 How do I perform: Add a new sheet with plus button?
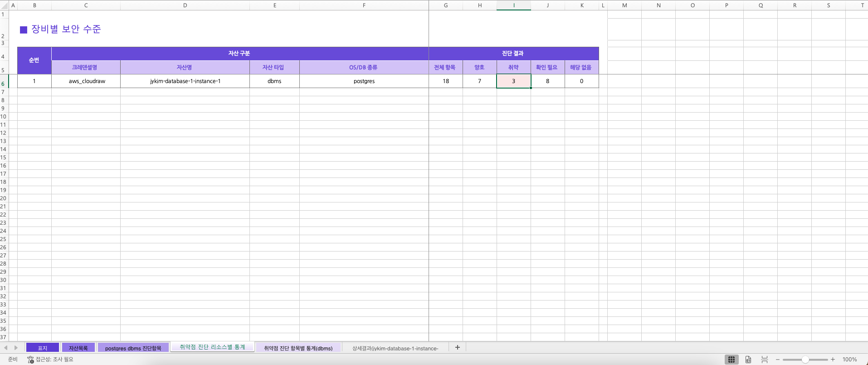click(x=458, y=347)
